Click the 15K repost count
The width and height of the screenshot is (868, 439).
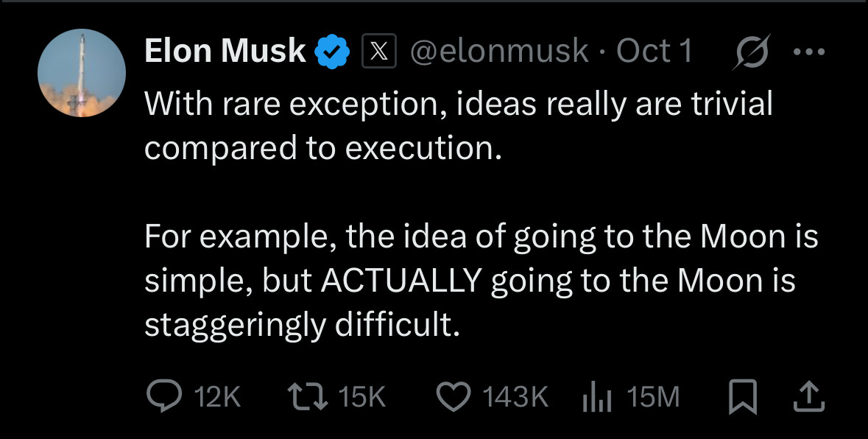363,398
